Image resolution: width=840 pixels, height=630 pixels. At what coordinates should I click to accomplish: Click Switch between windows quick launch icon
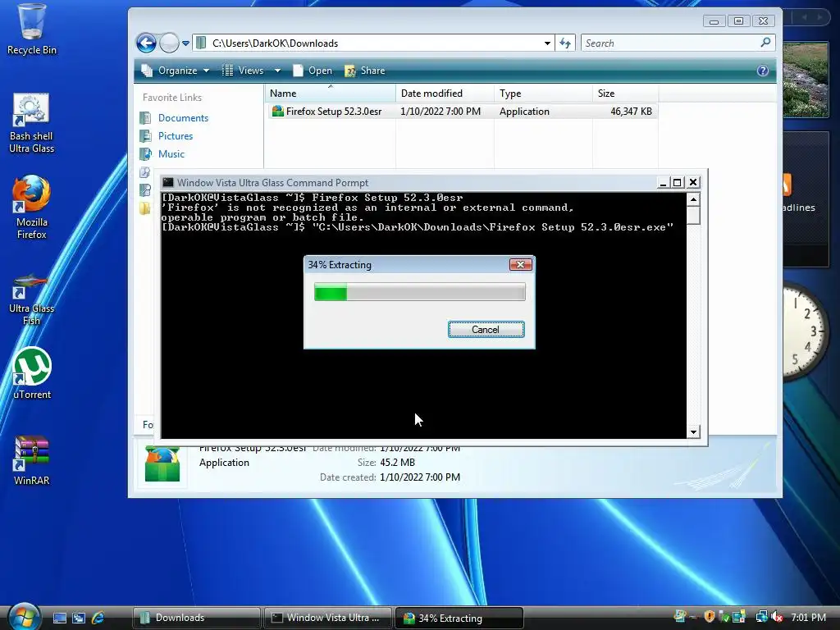tap(78, 618)
